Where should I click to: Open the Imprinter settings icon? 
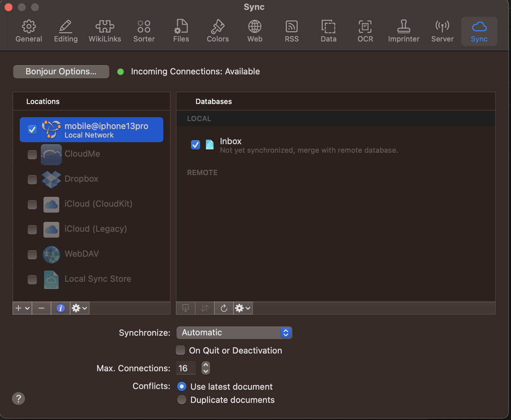404,31
